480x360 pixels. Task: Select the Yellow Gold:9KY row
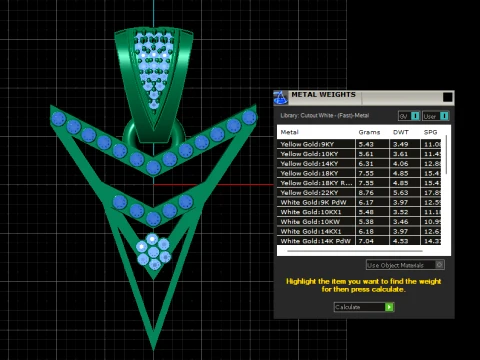coord(359,144)
